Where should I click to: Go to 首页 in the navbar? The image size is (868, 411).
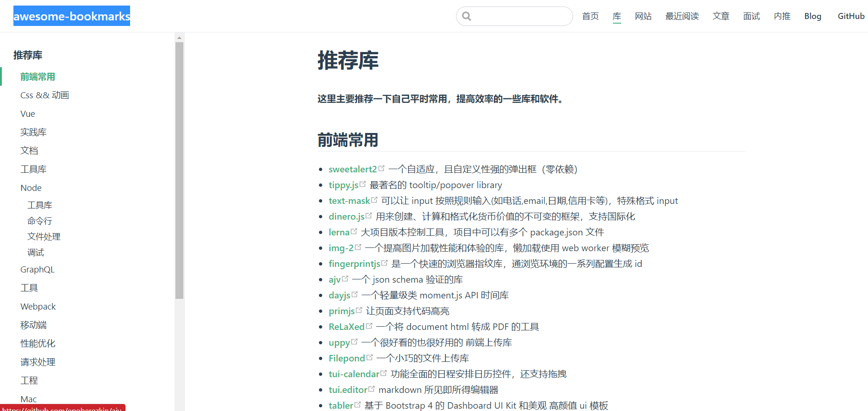click(590, 16)
